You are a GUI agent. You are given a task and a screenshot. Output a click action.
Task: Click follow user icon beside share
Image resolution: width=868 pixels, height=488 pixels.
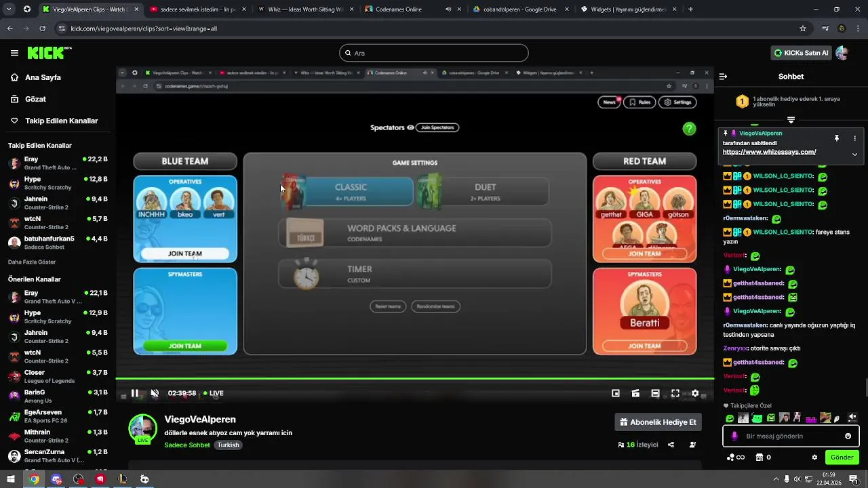click(x=692, y=445)
